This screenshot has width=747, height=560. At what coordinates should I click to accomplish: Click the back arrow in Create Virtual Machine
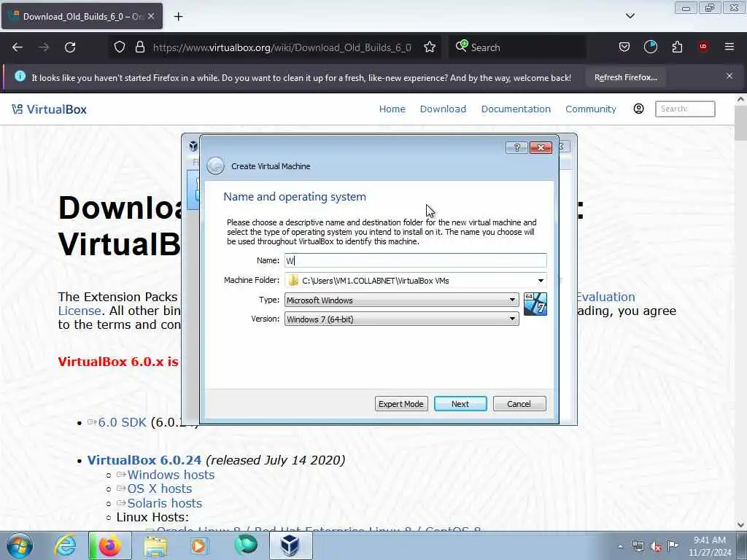pos(215,166)
